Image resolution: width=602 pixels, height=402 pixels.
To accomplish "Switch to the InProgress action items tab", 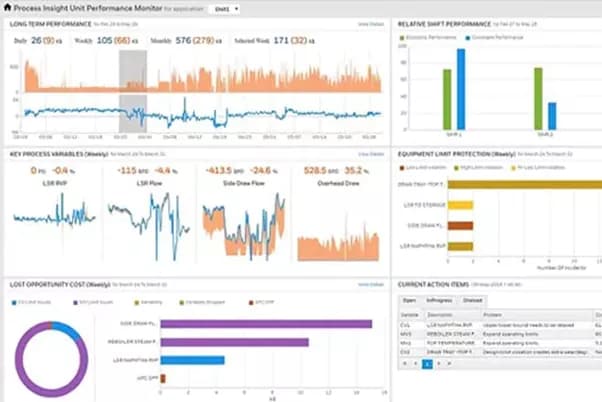I will coord(439,299).
